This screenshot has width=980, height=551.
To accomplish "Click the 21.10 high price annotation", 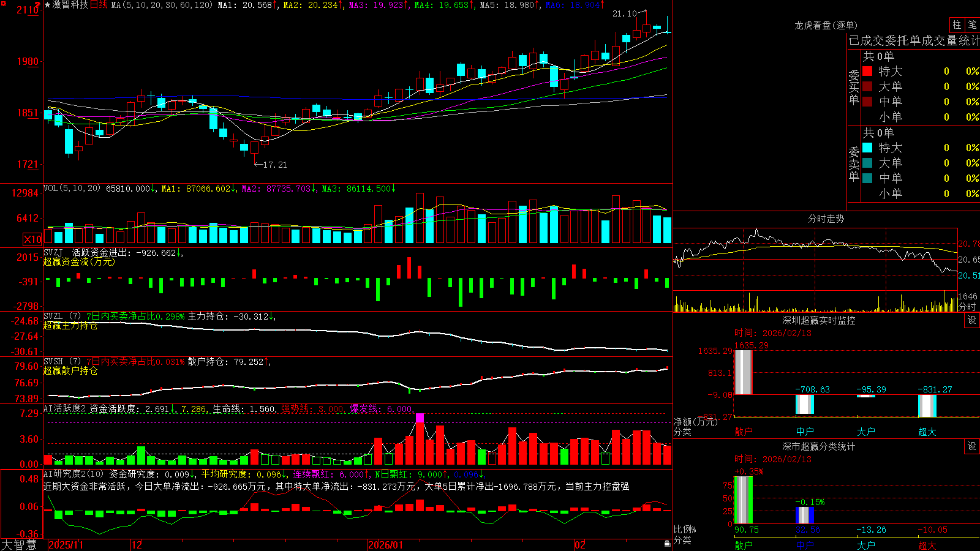I will (x=625, y=13).
